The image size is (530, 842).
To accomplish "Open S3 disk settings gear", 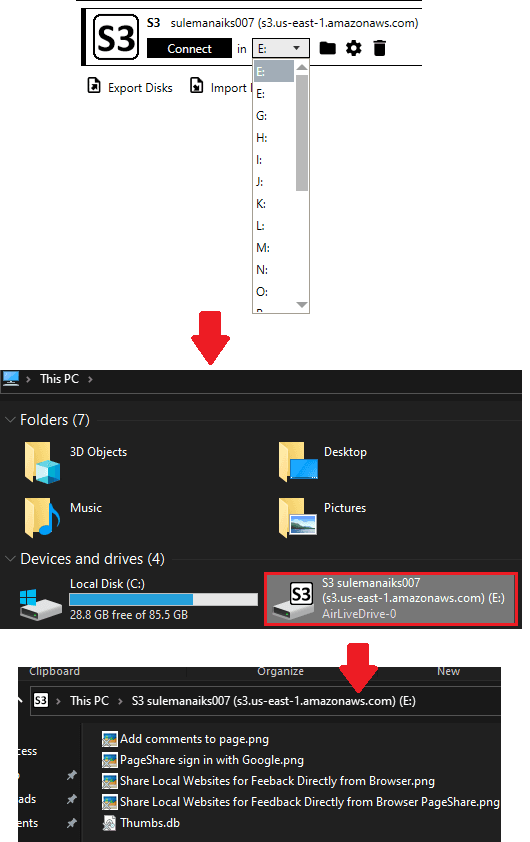I will pos(353,48).
